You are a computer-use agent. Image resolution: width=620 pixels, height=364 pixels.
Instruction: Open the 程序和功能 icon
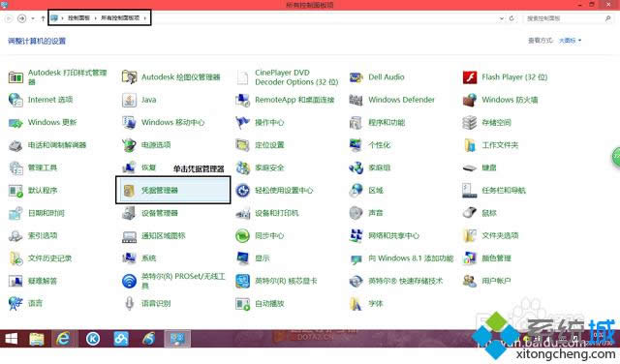[356, 123]
